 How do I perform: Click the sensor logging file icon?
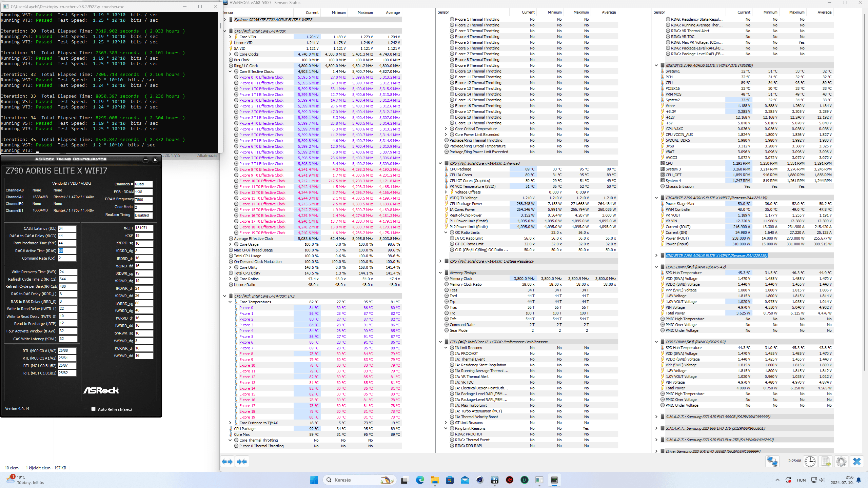826,461
